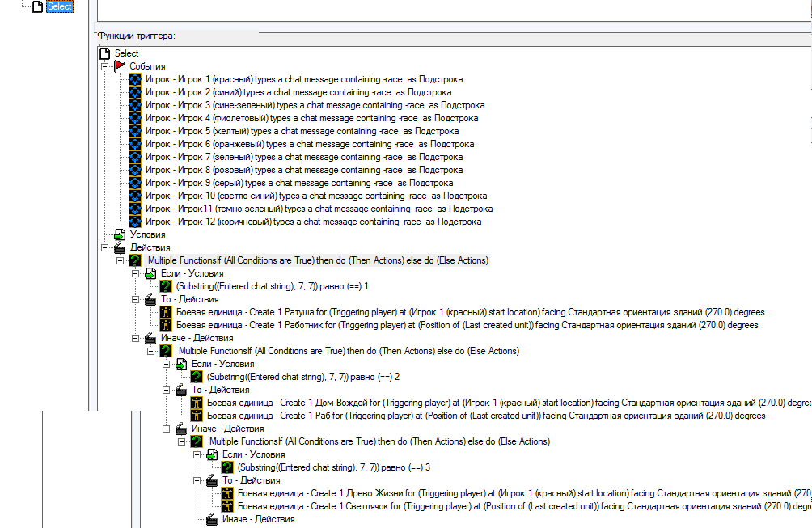812x528 pixels.
Task: Click event icon for Игрок 6 (оранжевый)
Action: pyautogui.click(x=135, y=144)
